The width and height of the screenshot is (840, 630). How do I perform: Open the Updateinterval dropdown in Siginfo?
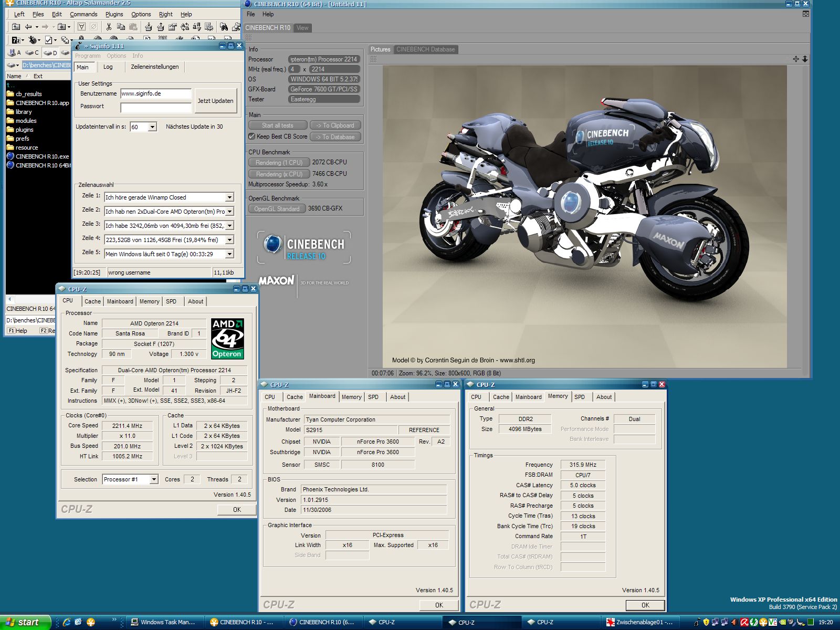click(152, 127)
